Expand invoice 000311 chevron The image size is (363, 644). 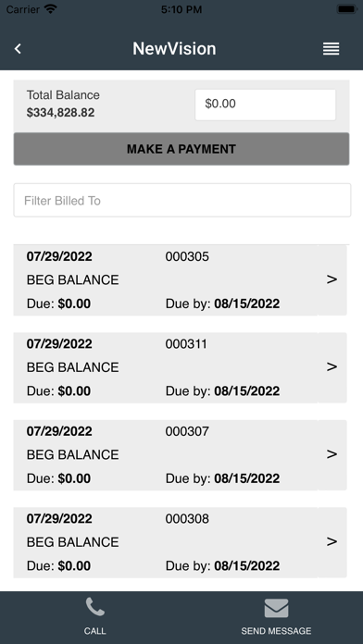click(332, 366)
